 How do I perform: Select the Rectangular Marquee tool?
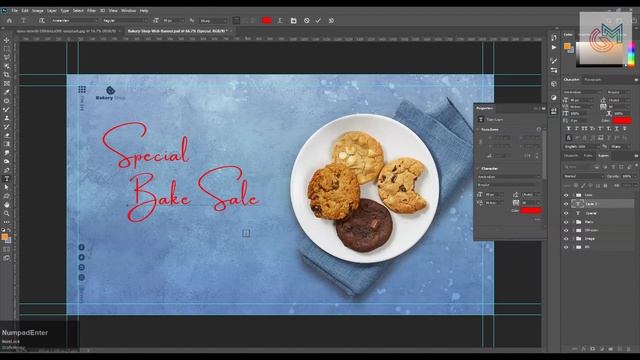pos(7,49)
